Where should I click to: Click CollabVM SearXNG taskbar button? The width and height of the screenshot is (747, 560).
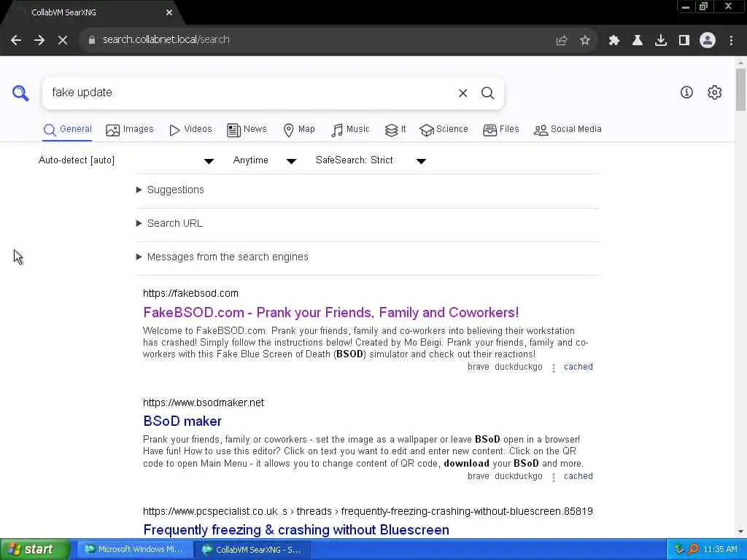(252, 550)
